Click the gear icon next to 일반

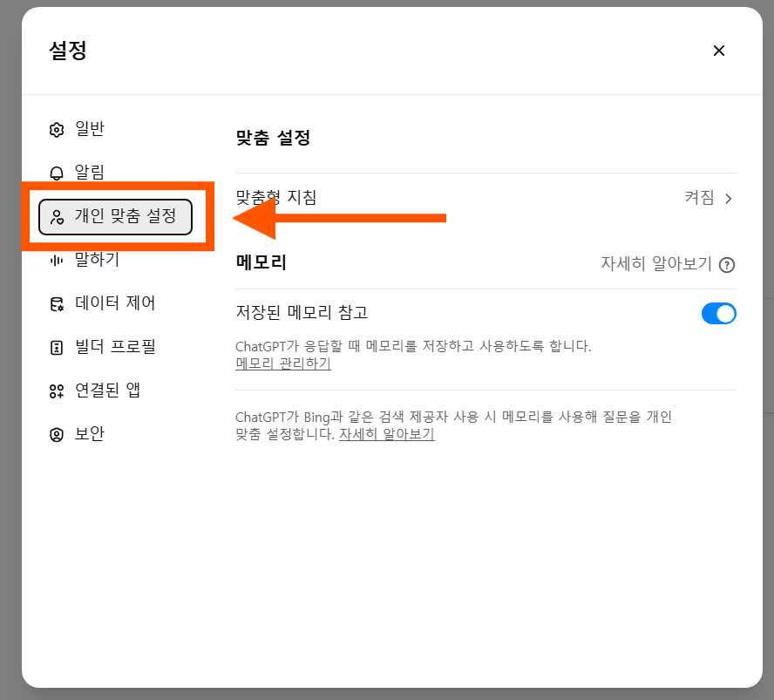click(x=57, y=129)
